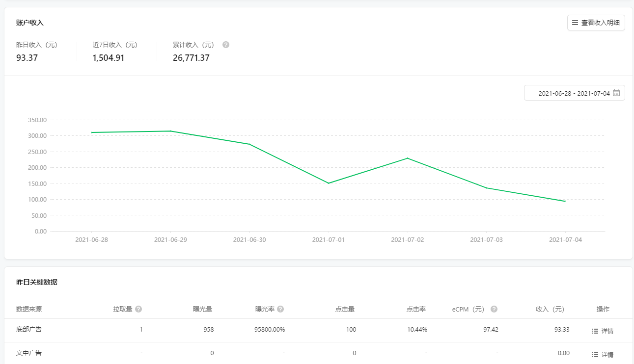Click the 数据来源 column header
The height and width of the screenshot is (364, 634).
[29, 309]
